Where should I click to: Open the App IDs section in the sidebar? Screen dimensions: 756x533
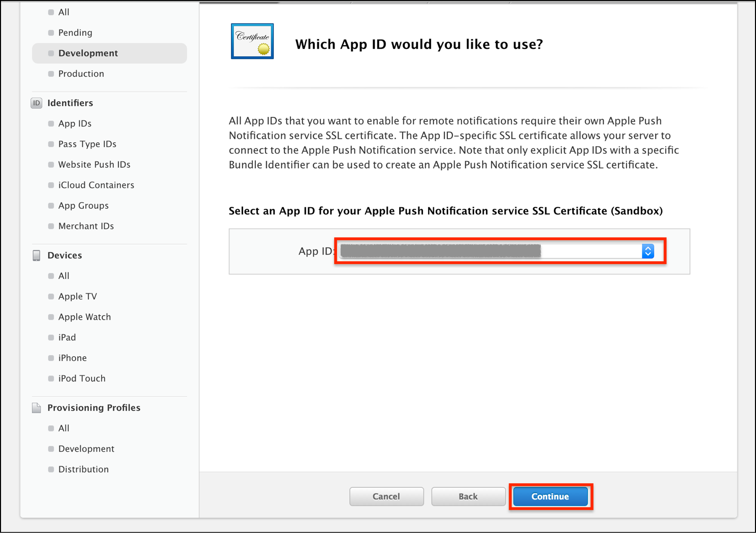click(75, 123)
